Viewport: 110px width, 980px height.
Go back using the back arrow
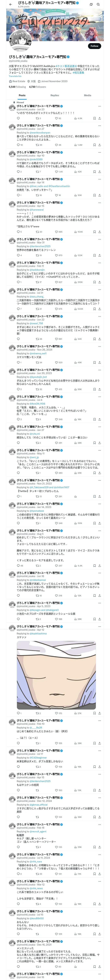(11, 4)
